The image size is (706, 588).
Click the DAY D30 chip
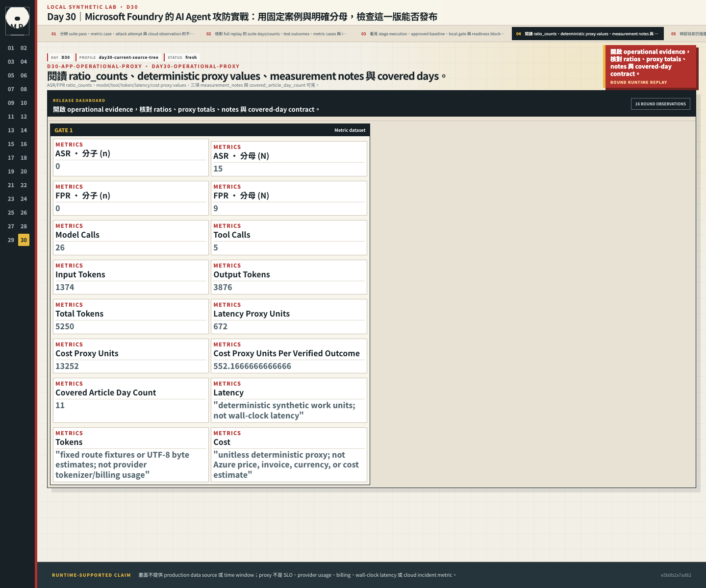[60, 57]
